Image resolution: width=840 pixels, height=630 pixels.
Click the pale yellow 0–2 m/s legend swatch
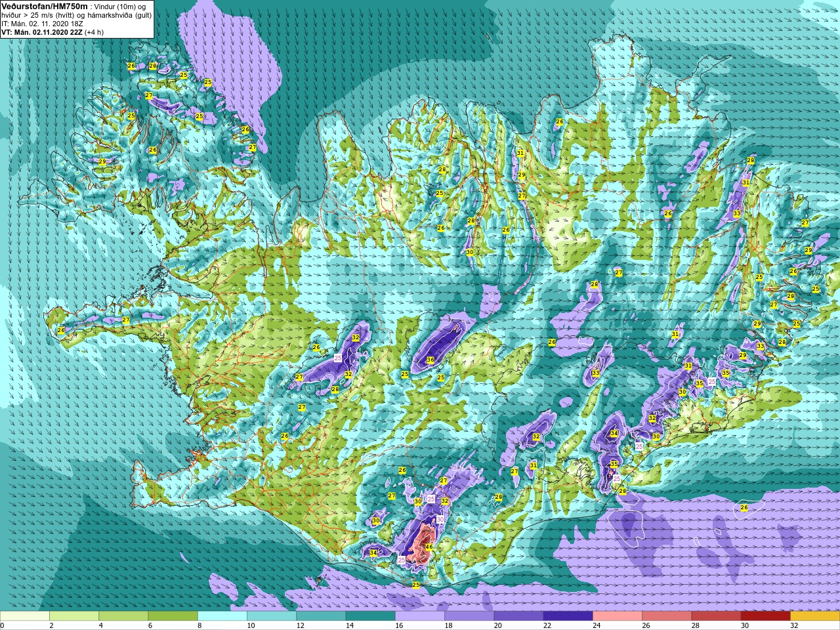coord(25,616)
